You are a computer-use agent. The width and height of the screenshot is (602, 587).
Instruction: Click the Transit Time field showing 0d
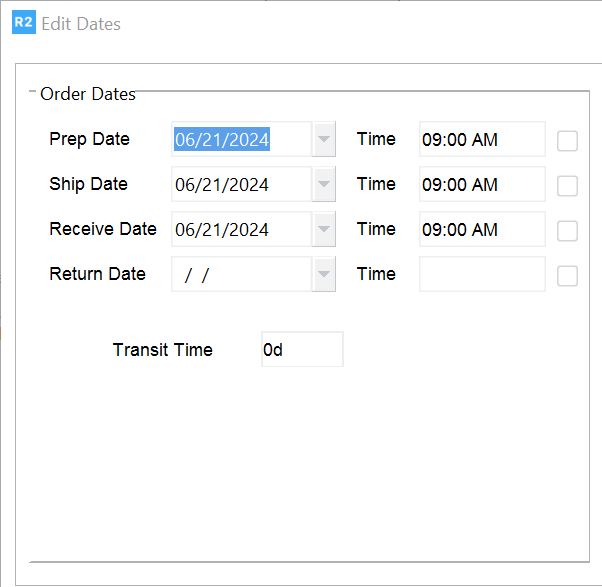pos(301,350)
